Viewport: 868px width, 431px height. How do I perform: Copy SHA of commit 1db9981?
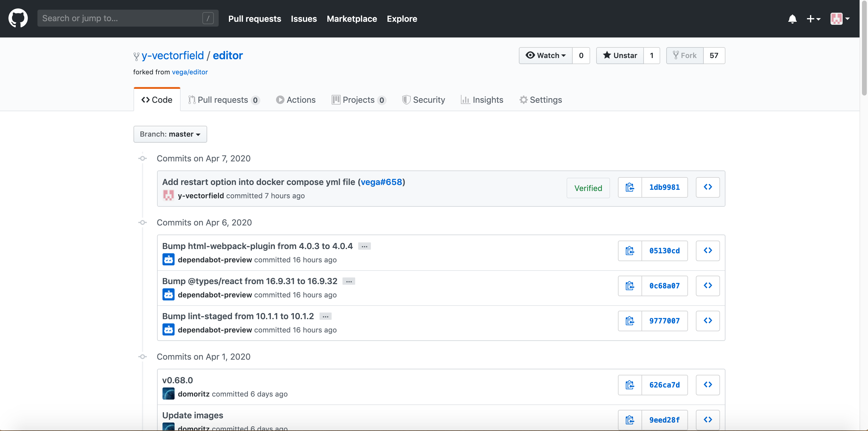(x=630, y=187)
